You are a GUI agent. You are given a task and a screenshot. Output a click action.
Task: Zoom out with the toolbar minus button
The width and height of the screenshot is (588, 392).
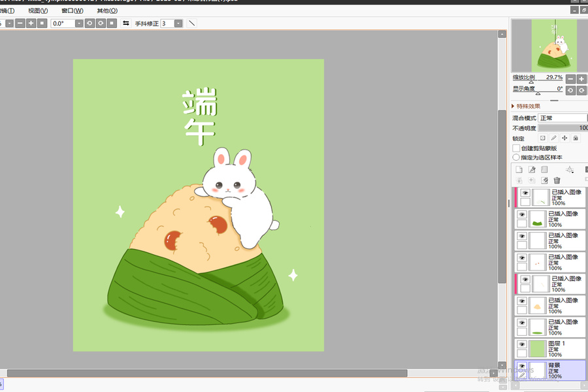20,24
